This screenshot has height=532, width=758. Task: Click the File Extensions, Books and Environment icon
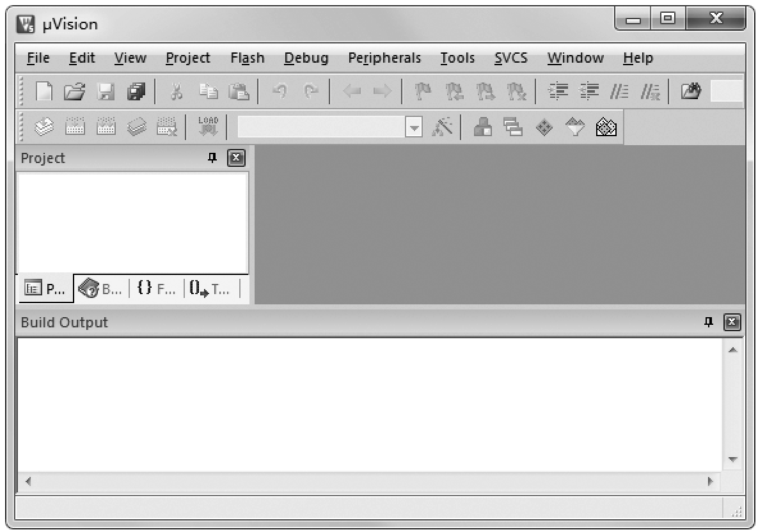tap(483, 127)
